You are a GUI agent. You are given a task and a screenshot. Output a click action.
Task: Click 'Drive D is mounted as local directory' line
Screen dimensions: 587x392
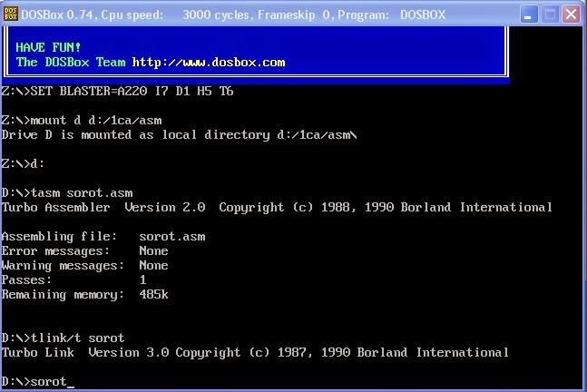(179, 135)
